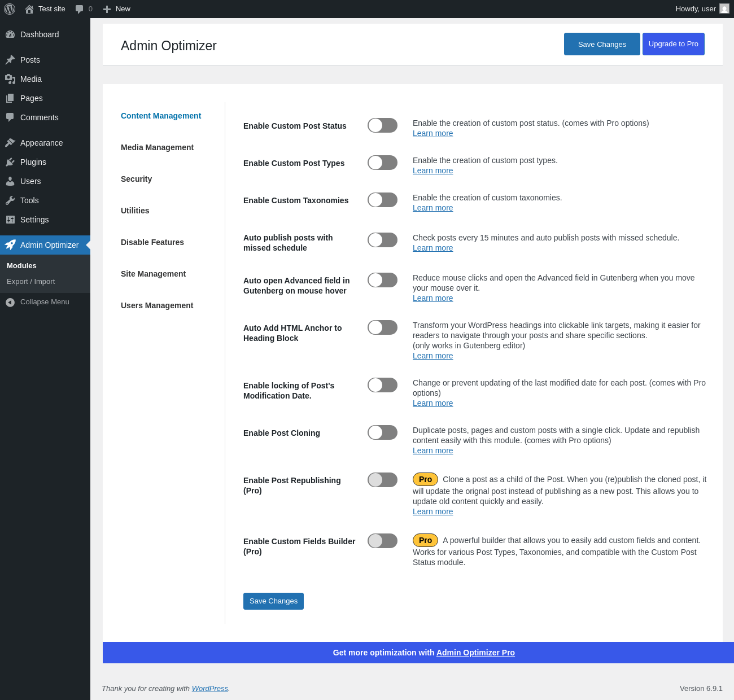
Task: Toggle Enable Custom Taxonomies switch
Action: pyautogui.click(x=382, y=200)
